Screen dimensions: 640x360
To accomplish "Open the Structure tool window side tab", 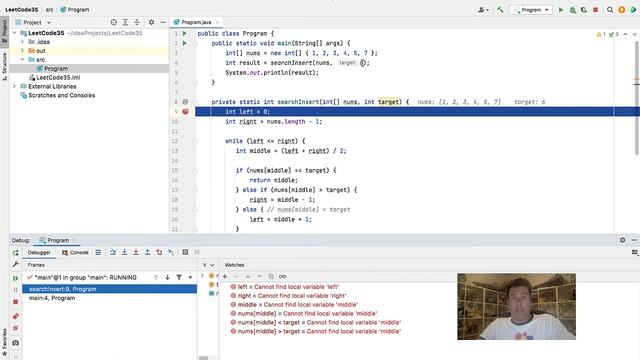I will click(x=4, y=66).
